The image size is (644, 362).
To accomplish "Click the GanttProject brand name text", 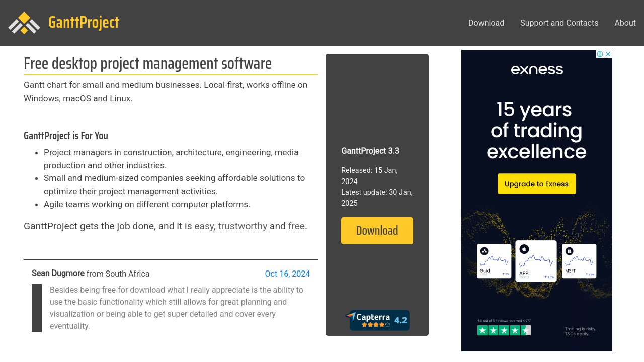I will tap(84, 23).
